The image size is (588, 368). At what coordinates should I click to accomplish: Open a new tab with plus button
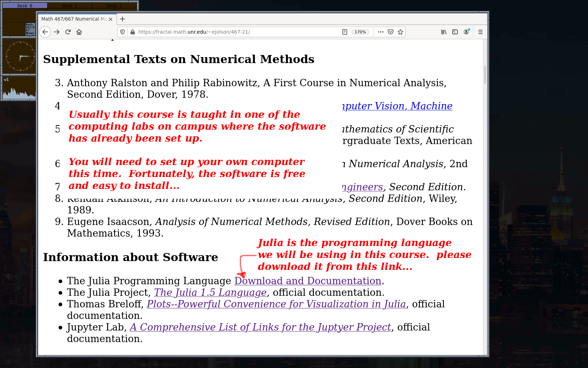[122, 19]
